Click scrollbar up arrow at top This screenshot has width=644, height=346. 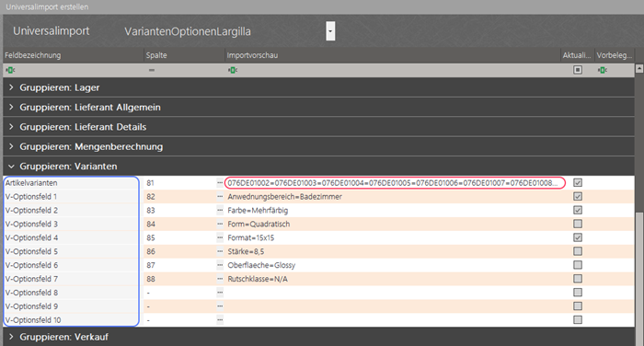click(x=639, y=69)
